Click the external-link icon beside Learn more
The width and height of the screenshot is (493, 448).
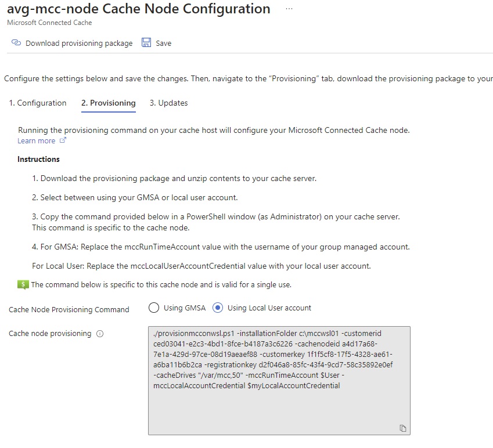[x=63, y=140]
